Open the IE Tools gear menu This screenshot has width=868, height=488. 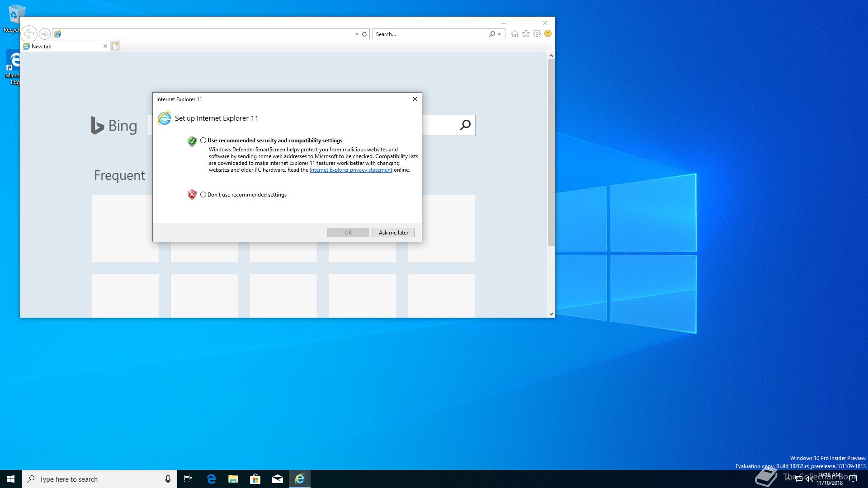(537, 34)
